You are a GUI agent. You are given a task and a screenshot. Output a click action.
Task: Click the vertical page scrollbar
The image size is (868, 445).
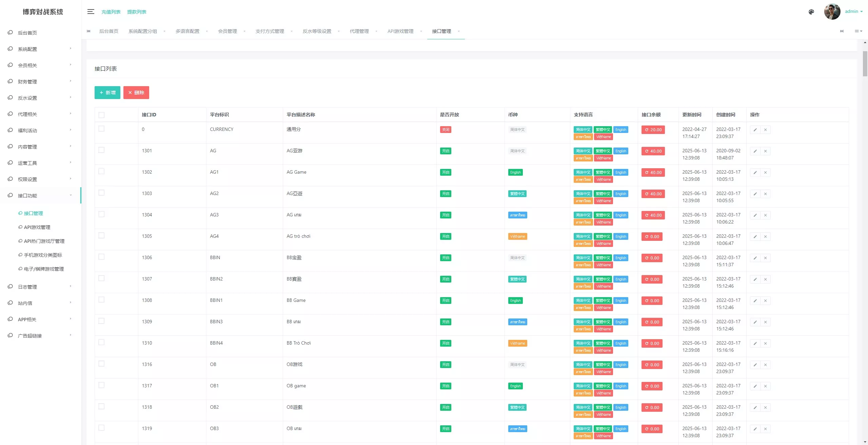pos(865,64)
